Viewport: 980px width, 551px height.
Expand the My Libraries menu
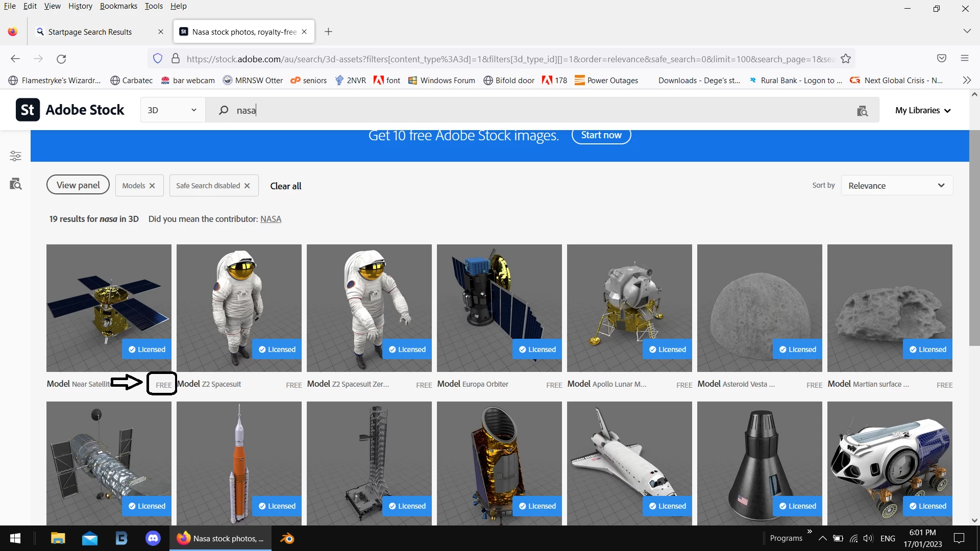(x=923, y=110)
